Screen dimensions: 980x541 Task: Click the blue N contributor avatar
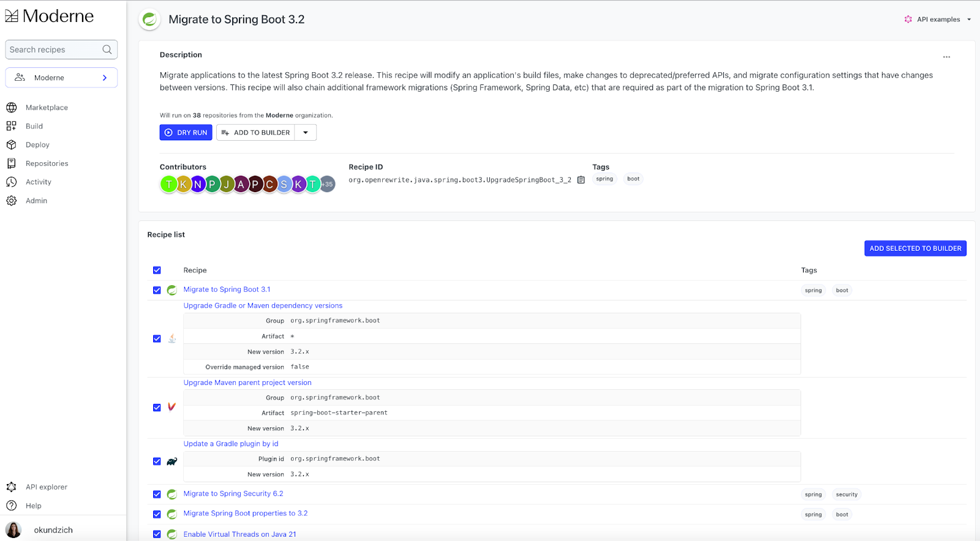(197, 184)
